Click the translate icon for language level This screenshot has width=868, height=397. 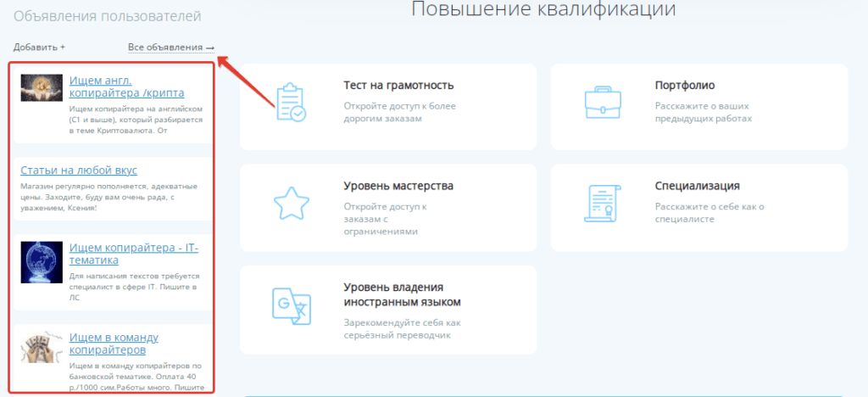click(292, 305)
